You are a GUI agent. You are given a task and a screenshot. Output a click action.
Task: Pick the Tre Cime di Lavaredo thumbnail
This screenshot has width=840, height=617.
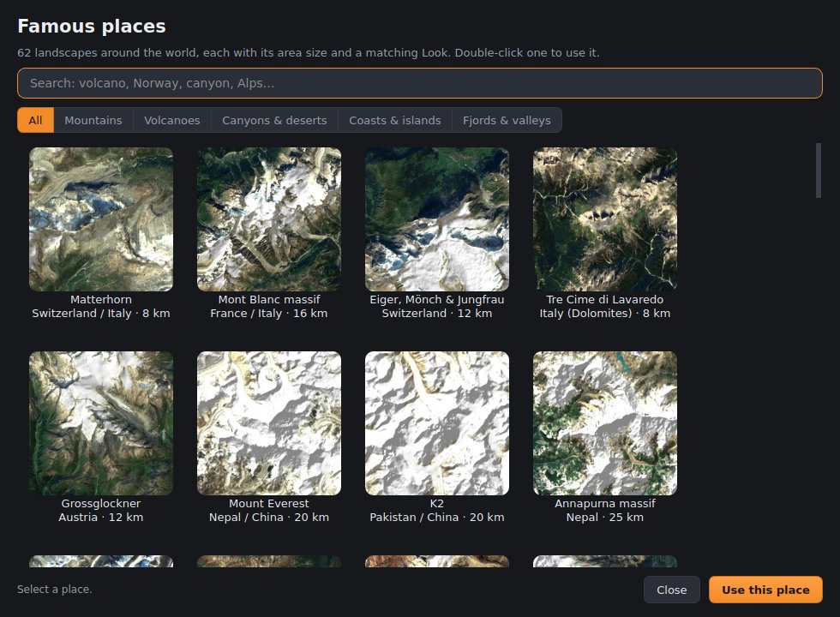pyautogui.click(x=605, y=219)
